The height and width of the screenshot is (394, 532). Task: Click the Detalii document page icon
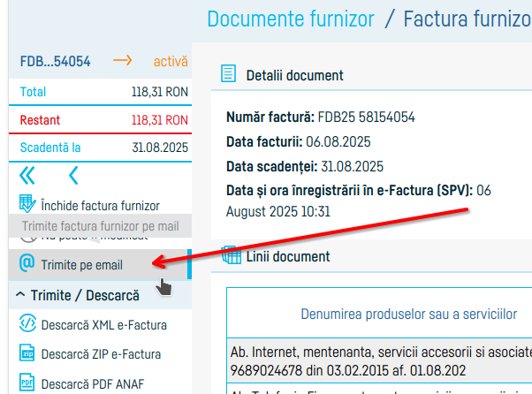(x=230, y=74)
